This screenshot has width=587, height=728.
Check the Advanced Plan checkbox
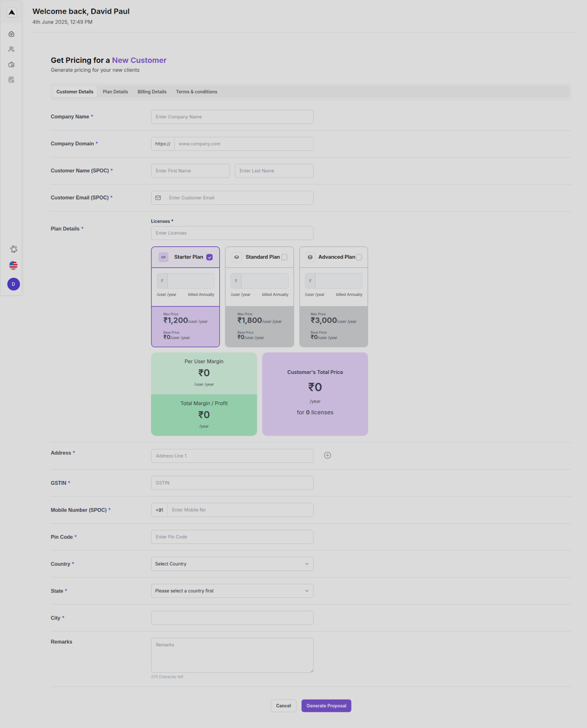tap(359, 257)
